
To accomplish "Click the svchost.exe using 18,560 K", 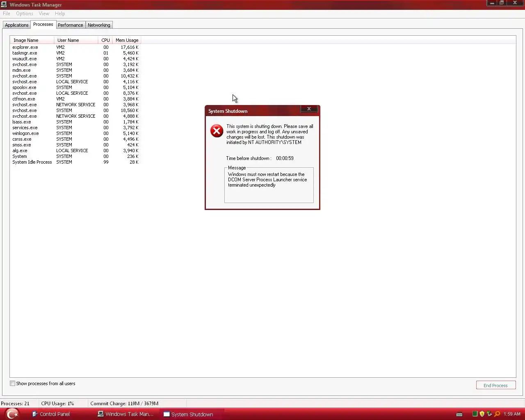I will pyautogui.click(x=75, y=110).
